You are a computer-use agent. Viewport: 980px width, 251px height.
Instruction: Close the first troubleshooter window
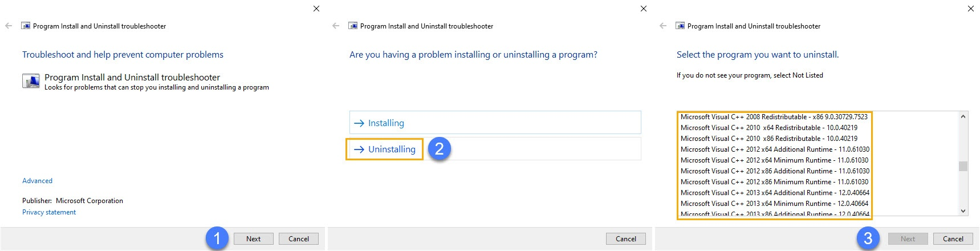click(316, 9)
